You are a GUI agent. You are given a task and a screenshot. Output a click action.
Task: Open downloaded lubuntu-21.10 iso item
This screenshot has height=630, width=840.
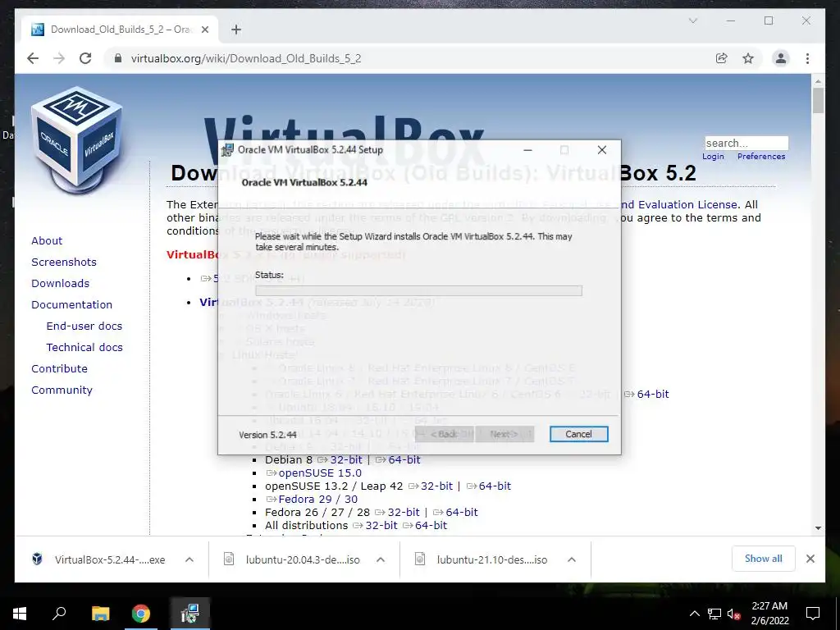[x=482, y=559]
